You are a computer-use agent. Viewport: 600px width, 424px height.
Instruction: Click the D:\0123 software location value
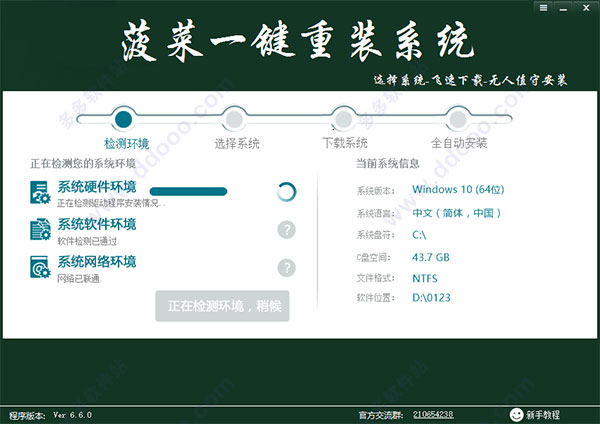click(431, 298)
